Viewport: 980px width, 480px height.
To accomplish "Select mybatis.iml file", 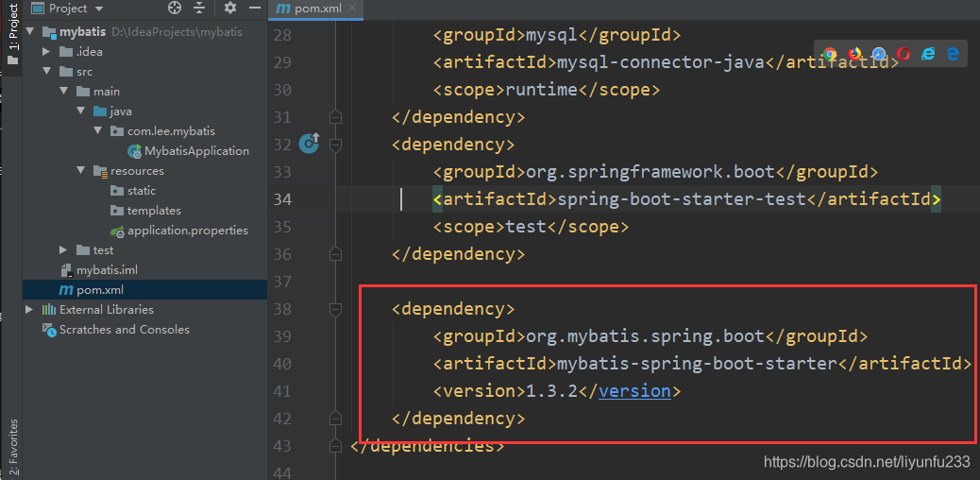I will click(107, 269).
